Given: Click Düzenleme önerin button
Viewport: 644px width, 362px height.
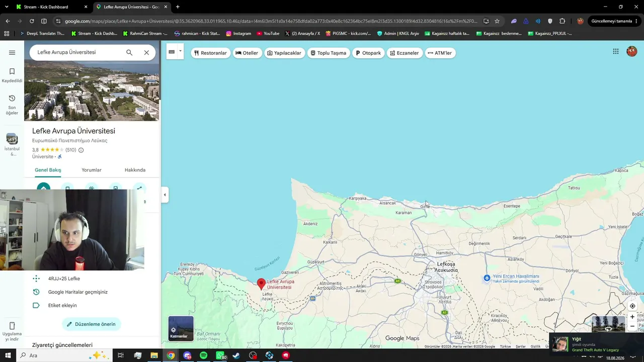Looking at the screenshot, I should (x=92, y=324).
